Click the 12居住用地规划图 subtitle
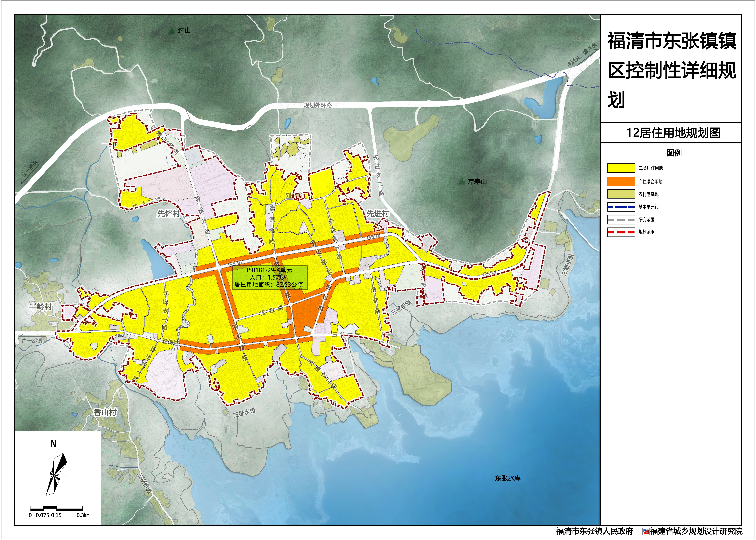The width and height of the screenshot is (756, 540). point(673,133)
